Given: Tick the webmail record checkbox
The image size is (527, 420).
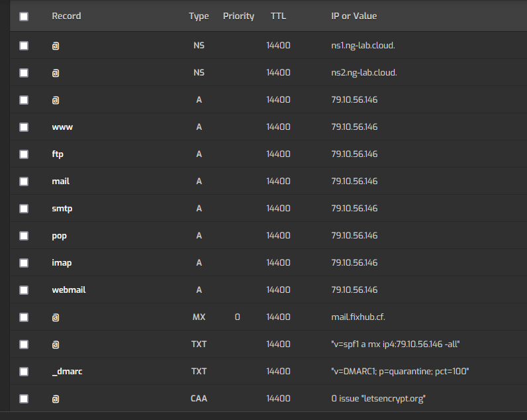Looking at the screenshot, I should click(x=24, y=290).
